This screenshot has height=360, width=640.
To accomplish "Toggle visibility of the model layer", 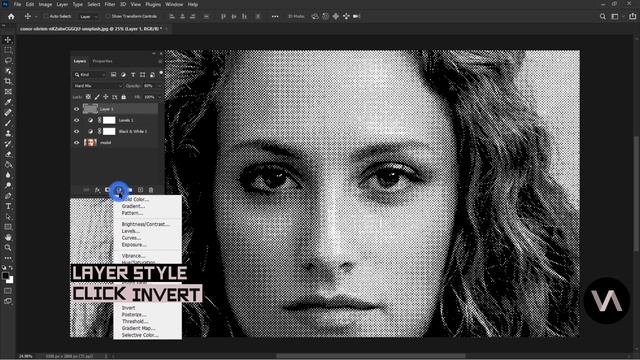I will click(x=76, y=142).
